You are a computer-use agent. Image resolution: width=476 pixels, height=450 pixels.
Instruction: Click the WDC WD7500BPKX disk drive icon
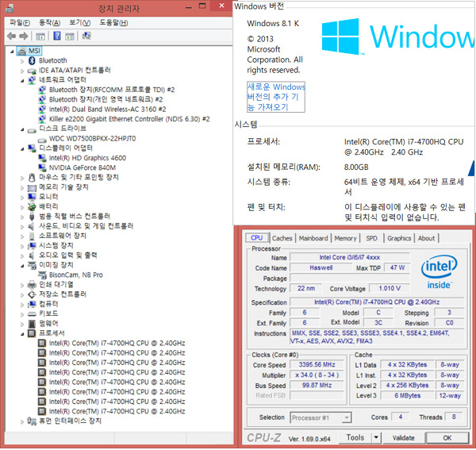click(x=42, y=140)
